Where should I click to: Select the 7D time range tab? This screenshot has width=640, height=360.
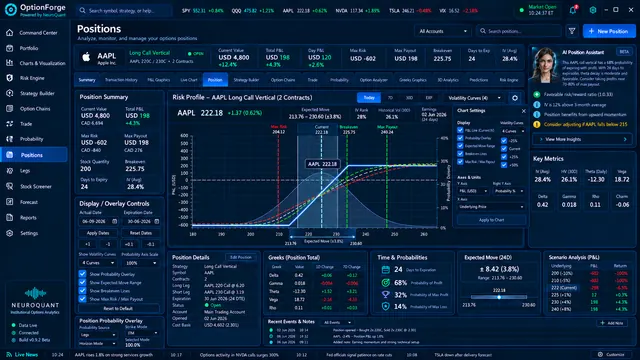pyautogui.click(x=390, y=98)
